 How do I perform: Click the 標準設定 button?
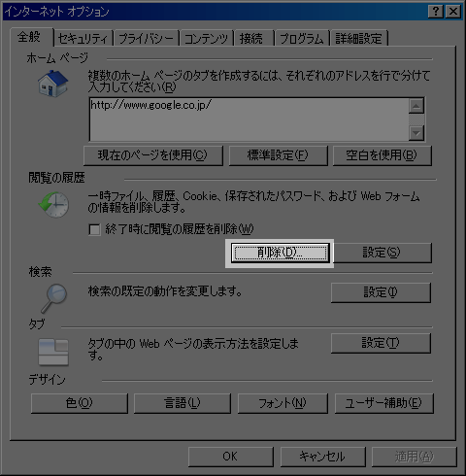pos(279,155)
